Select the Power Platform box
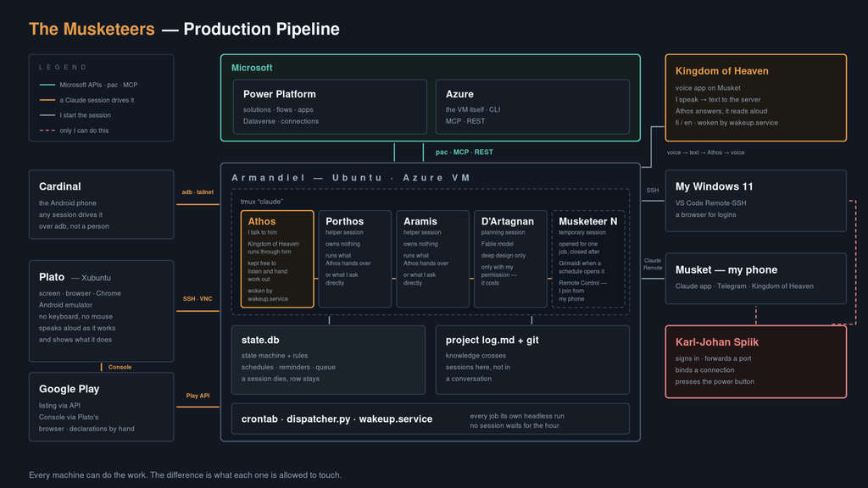The width and height of the screenshot is (868, 488). pos(330,107)
